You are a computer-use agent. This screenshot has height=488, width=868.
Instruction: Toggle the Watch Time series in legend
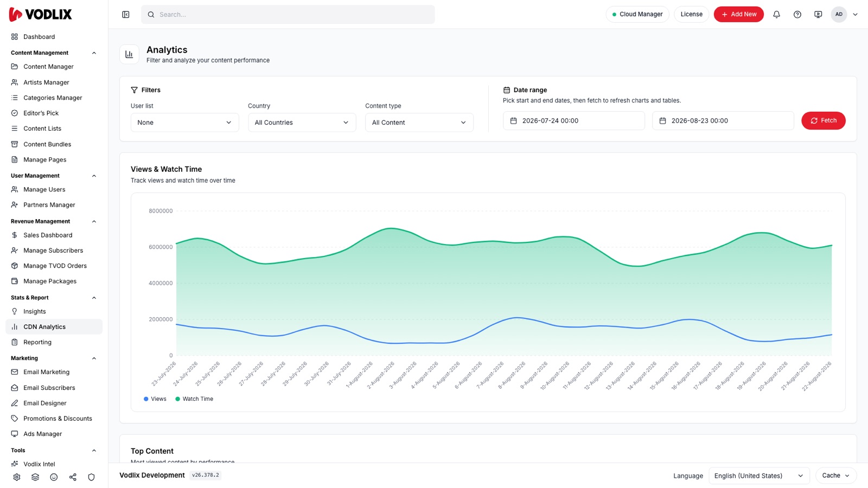[194, 399]
